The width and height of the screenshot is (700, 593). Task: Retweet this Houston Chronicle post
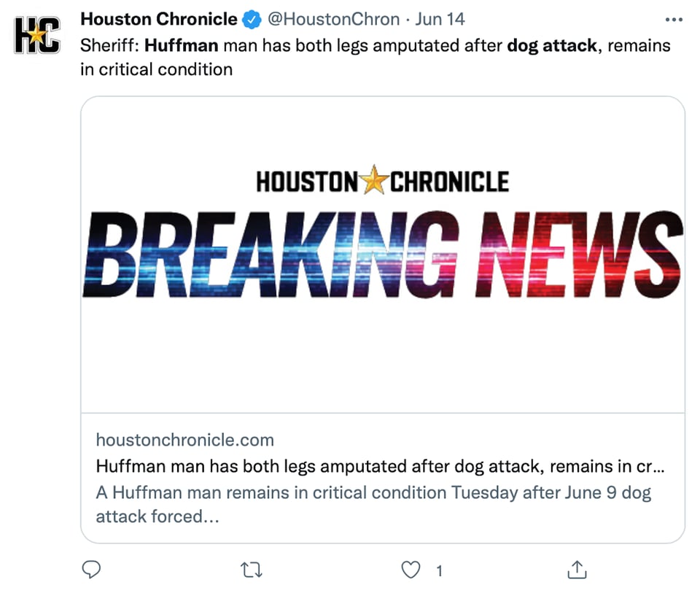[252, 570]
